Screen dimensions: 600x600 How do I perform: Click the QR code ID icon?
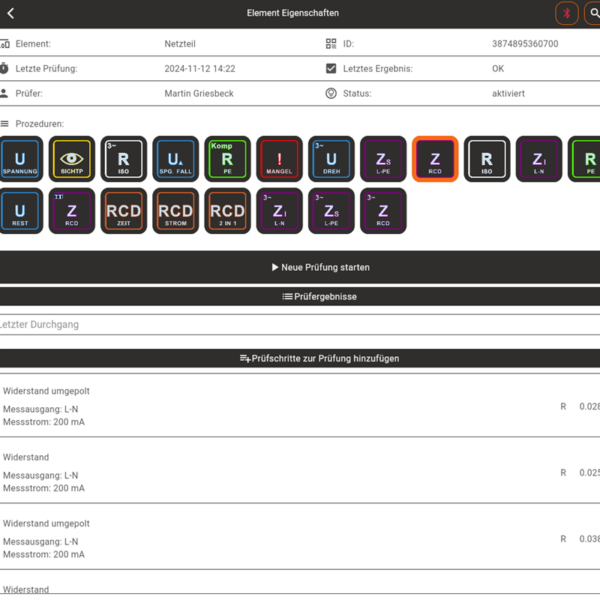pos(331,44)
